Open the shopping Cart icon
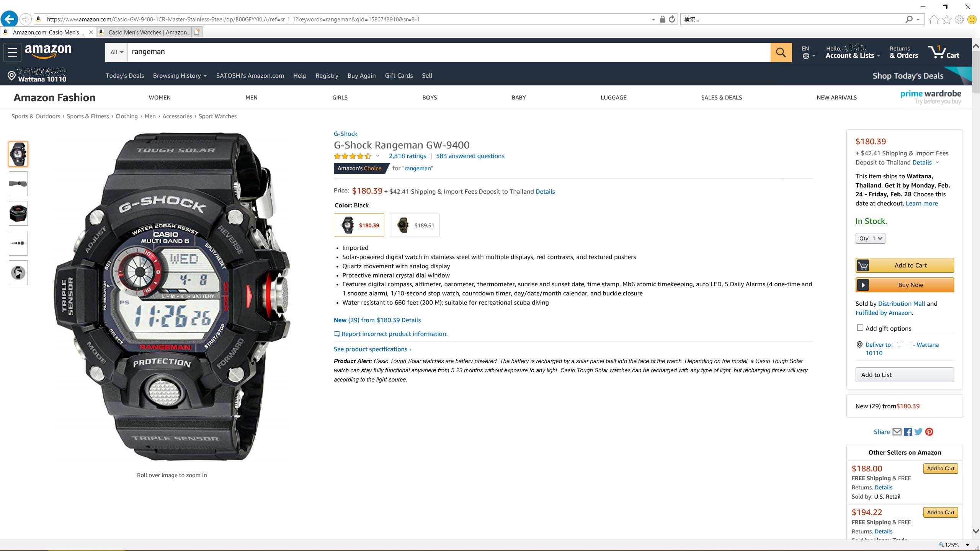The width and height of the screenshot is (980, 551). [944, 52]
